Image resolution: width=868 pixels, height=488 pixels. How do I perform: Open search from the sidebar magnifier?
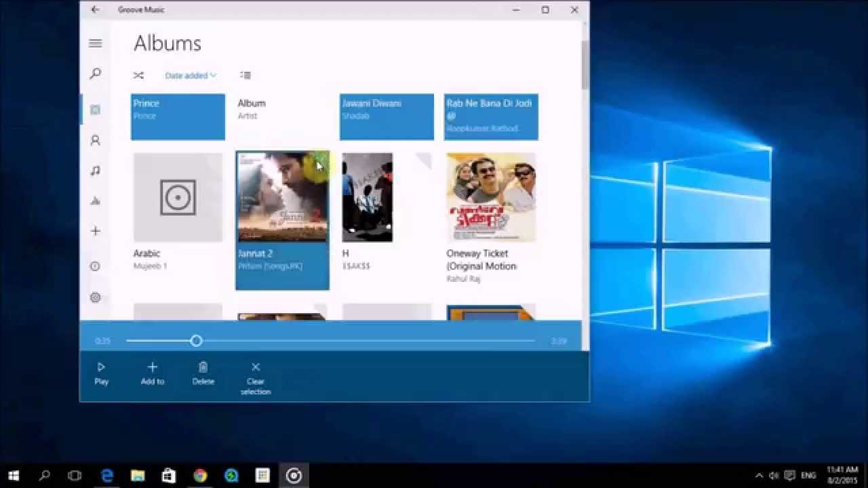click(x=95, y=73)
